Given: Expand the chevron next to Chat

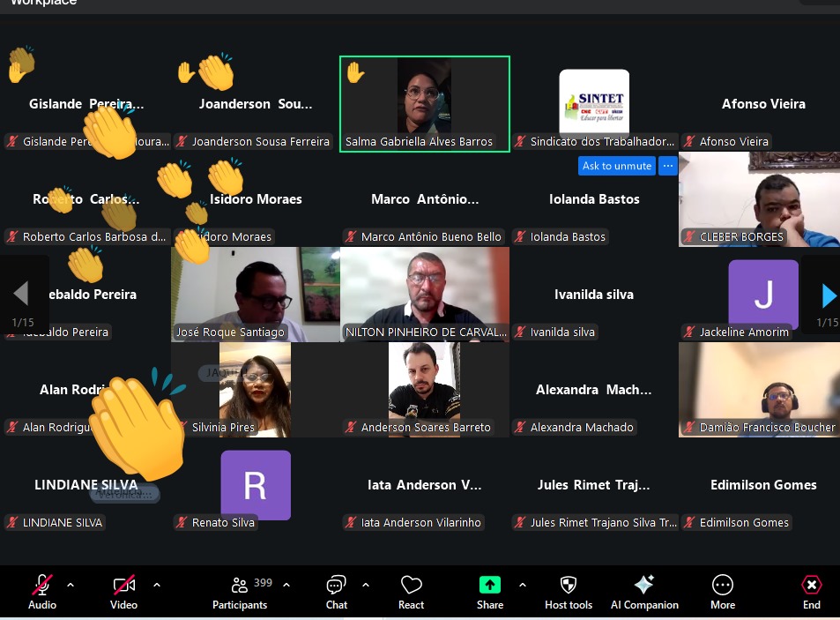Looking at the screenshot, I should click(365, 585).
